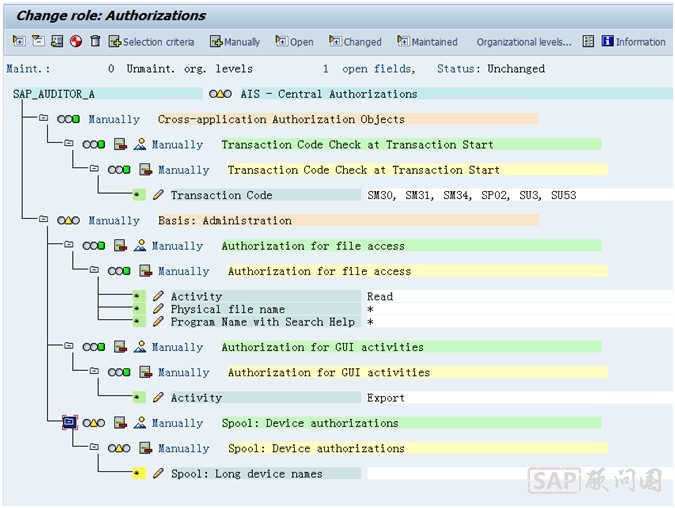Click the red and white Generate icon
This screenshot has height=508, width=675.
click(x=76, y=41)
